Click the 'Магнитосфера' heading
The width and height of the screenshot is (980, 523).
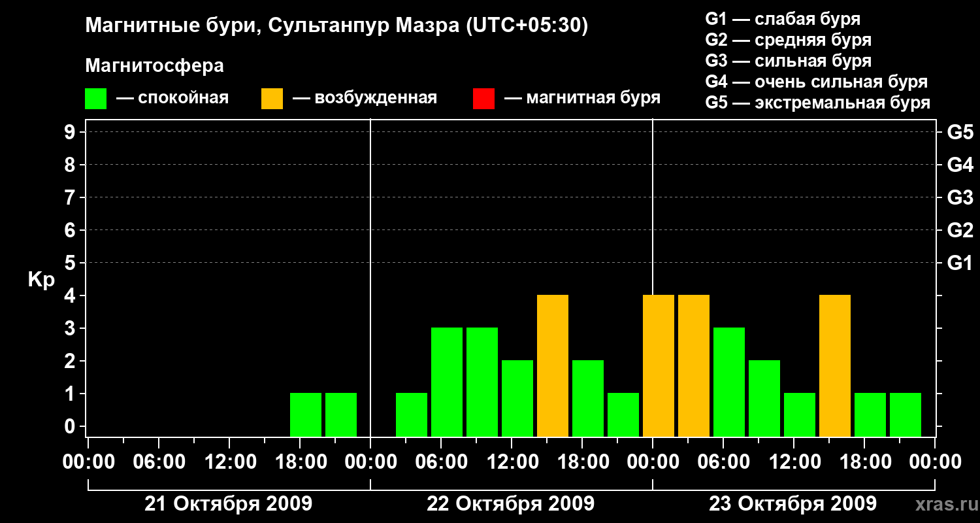point(154,66)
